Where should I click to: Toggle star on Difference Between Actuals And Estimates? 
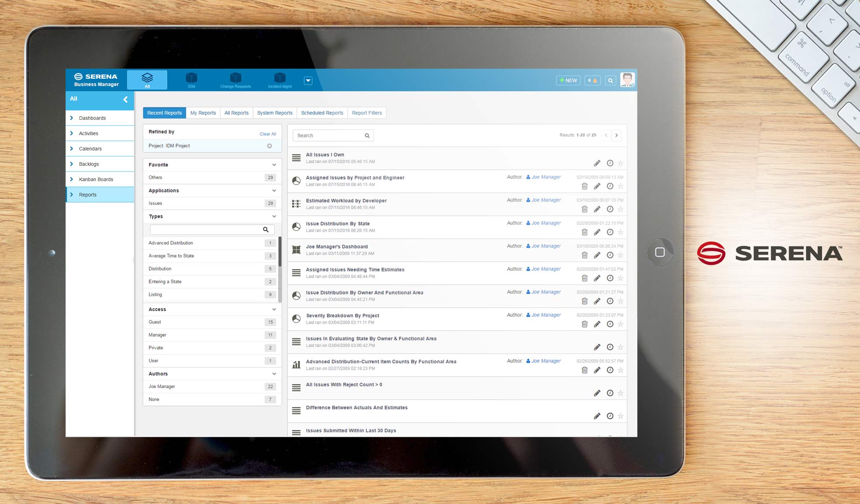click(x=621, y=416)
